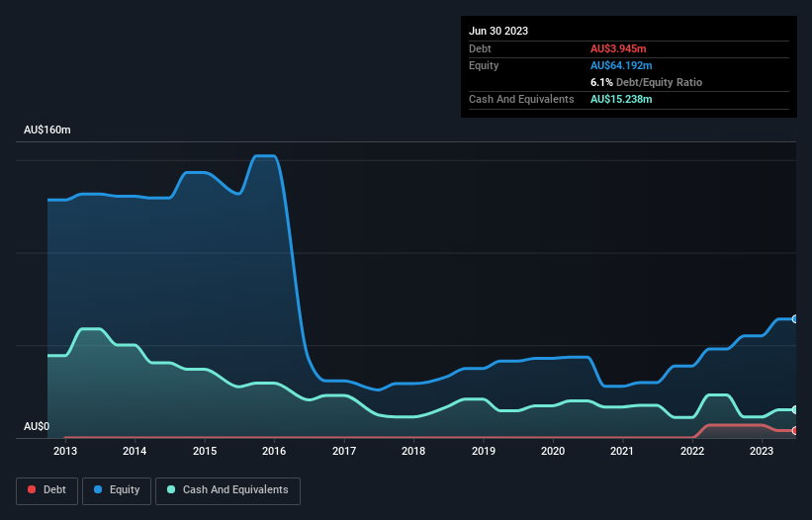Toggle Cash And Equivalents legend button

point(227,490)
